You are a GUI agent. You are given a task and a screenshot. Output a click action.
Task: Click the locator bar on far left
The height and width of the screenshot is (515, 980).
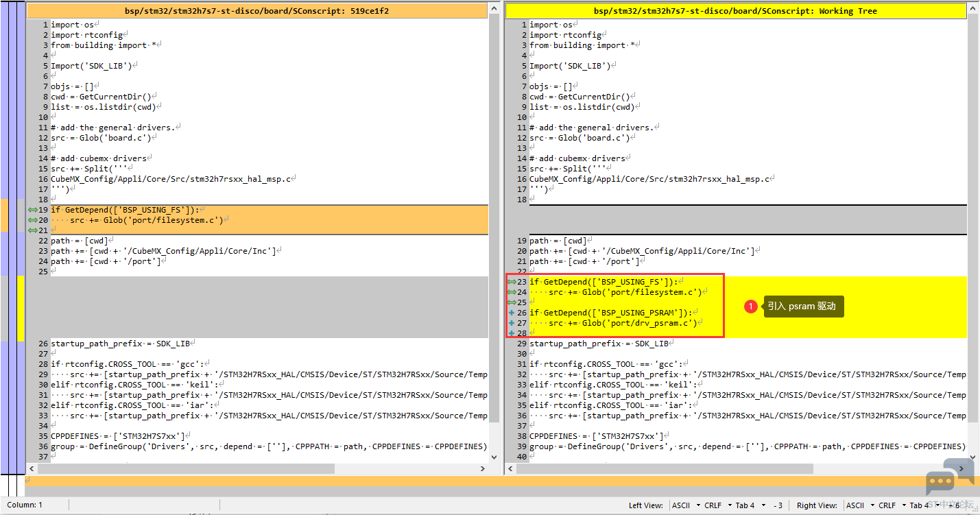12,237
